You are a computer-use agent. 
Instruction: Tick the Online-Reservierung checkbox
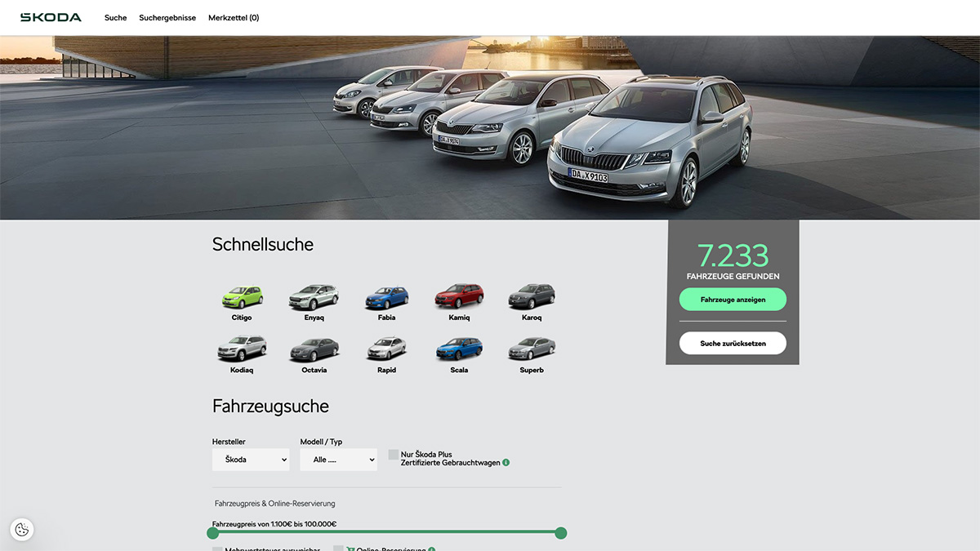pos(338,549)
